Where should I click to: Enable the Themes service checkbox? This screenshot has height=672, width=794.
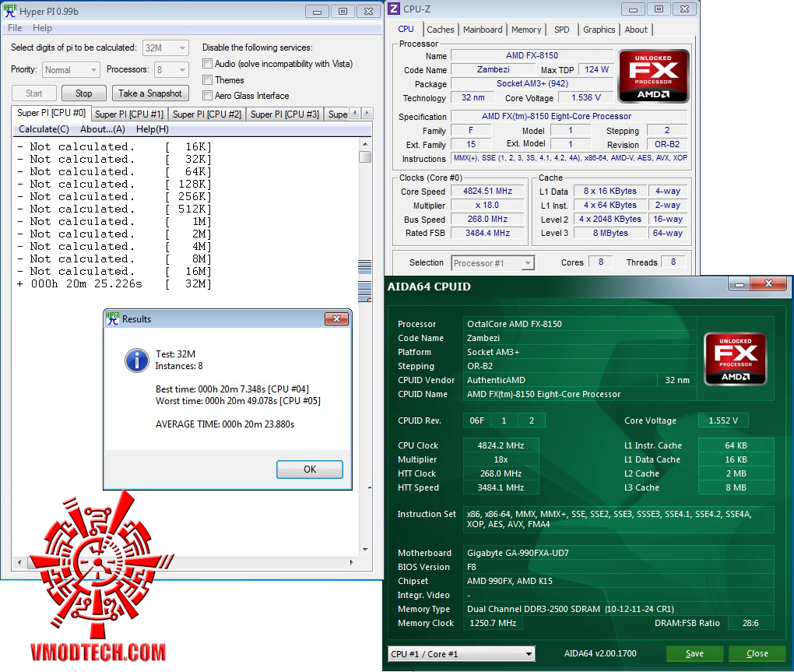click(207, 80)
